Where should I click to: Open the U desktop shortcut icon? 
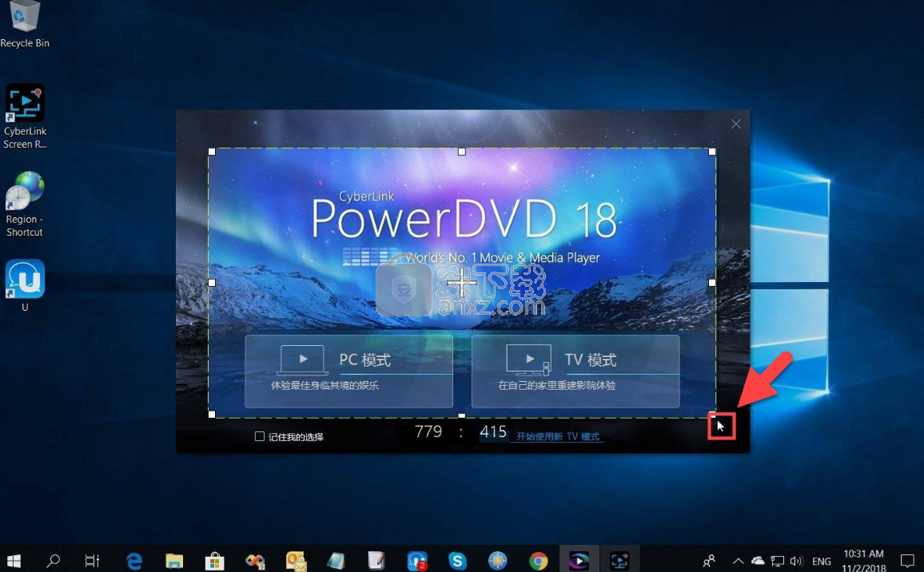(25, 285)
